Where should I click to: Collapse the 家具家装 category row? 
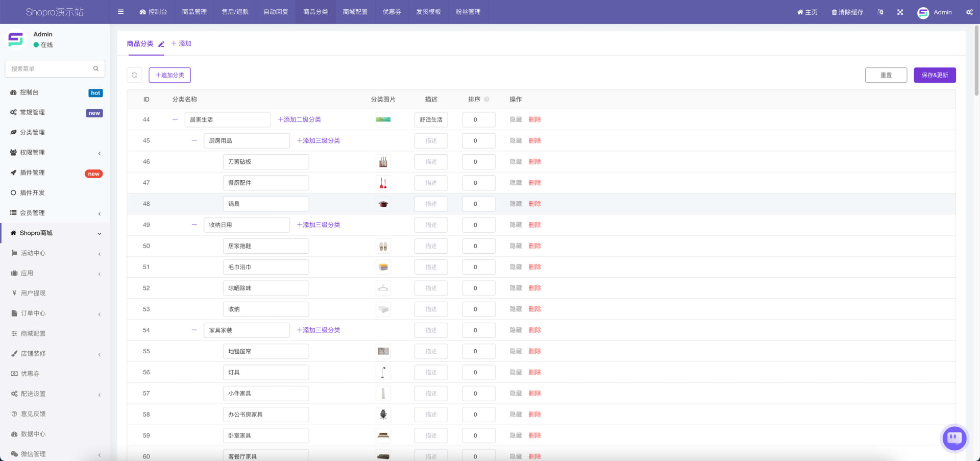point(194,330)
